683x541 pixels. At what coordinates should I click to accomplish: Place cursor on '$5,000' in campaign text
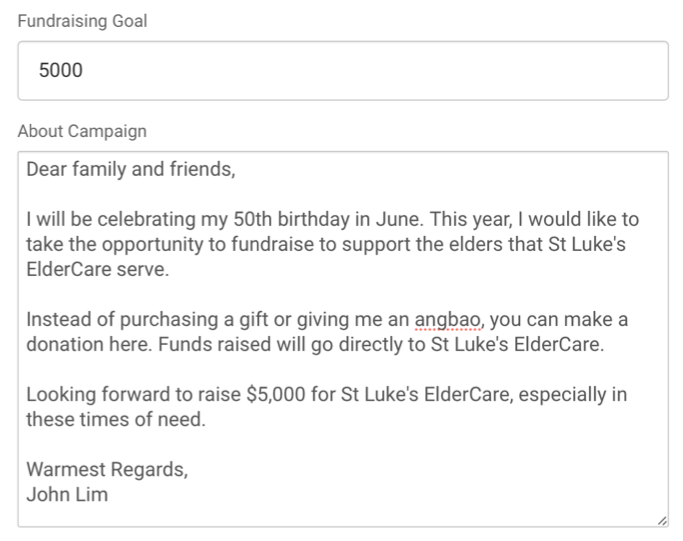pyautogui.click(x=276, y=395)
